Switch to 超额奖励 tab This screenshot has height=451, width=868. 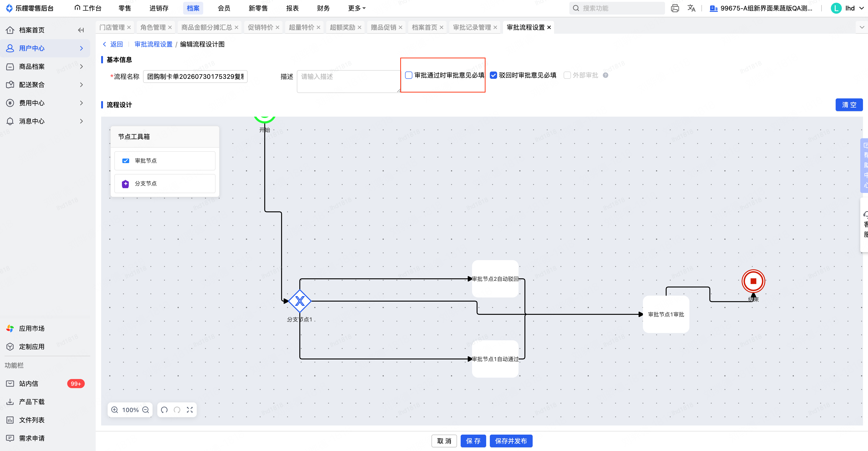coord(342,27)
